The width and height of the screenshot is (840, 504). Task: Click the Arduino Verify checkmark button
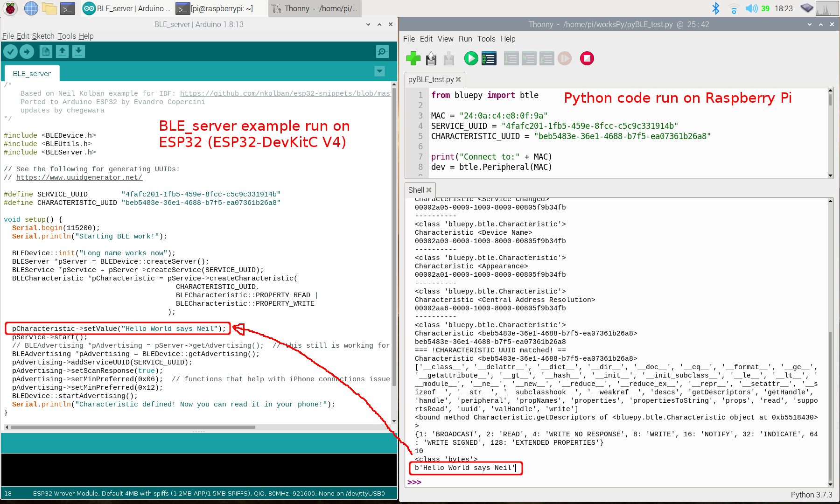point(11,52)
